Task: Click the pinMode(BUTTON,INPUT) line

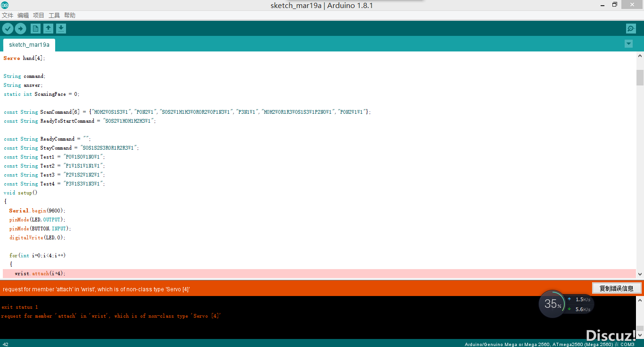Action: pos(40,229)
